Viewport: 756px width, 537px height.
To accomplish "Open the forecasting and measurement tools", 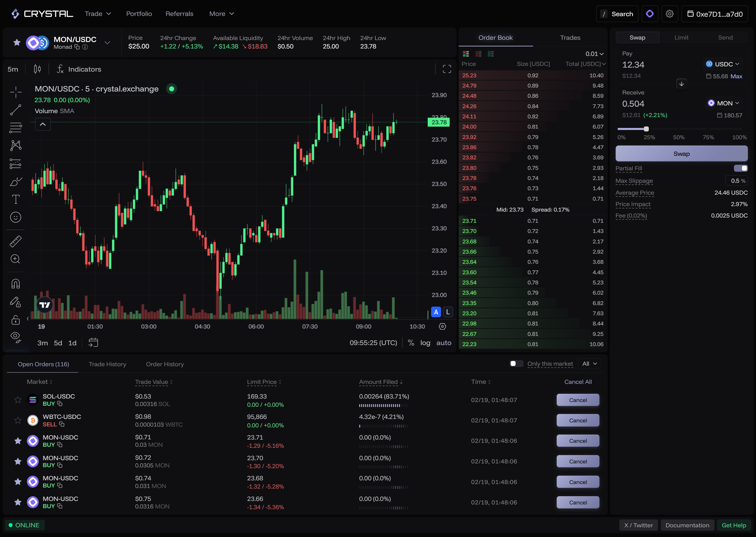I will point(16,163).
